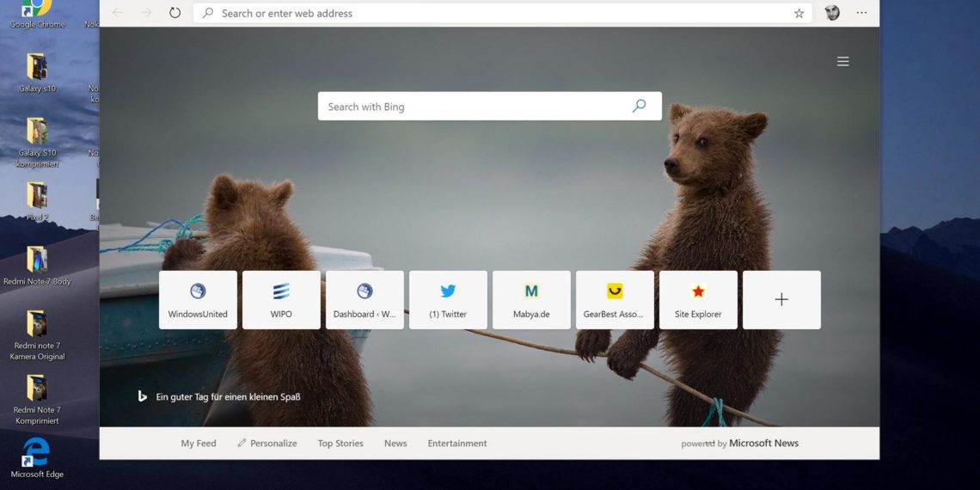The width and height of the screenshot is (980, 490).
Task: Focus the web address bar
Action: pyautogui.click(x=499, y=13)
